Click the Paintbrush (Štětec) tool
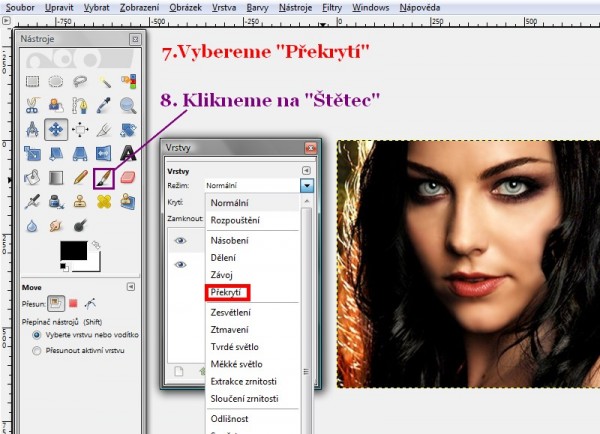The width and height of the screenshot is (600, 434). pos(104,179)
